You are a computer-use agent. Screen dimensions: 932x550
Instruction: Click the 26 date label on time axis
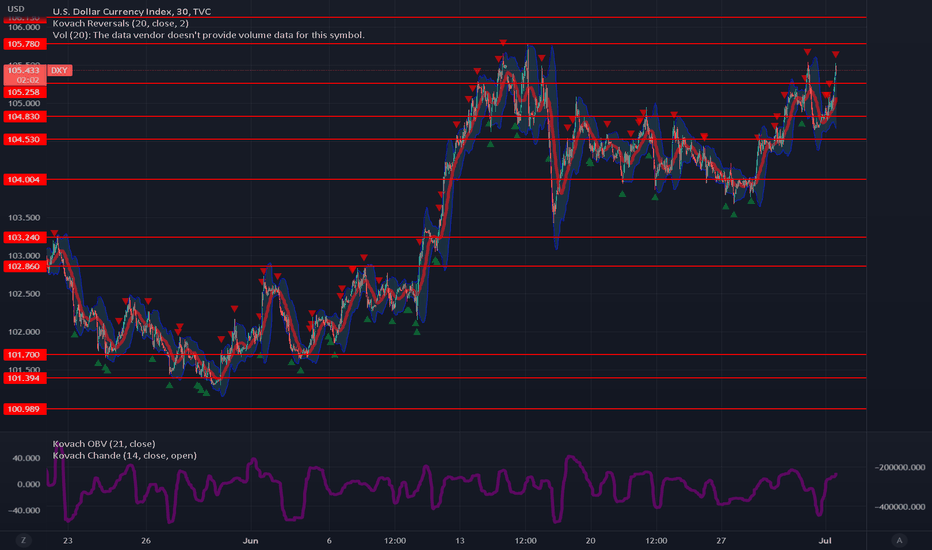tap(146, 540)
